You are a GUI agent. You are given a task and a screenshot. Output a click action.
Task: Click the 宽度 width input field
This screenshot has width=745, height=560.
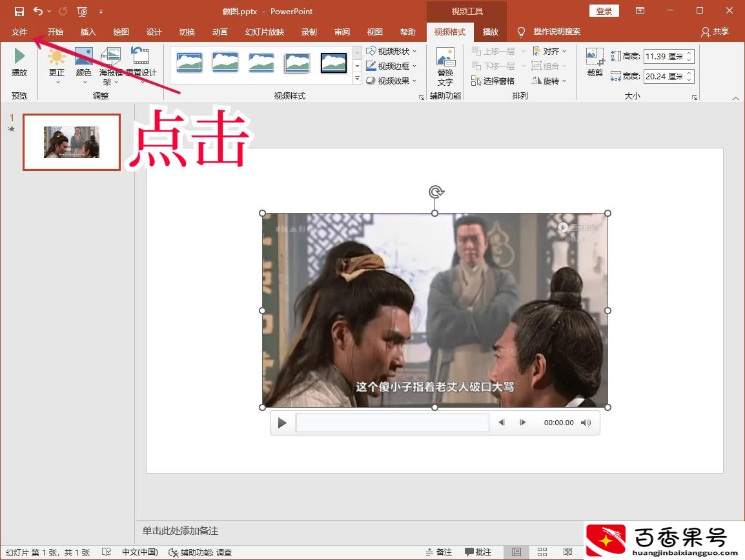point(665,76)
